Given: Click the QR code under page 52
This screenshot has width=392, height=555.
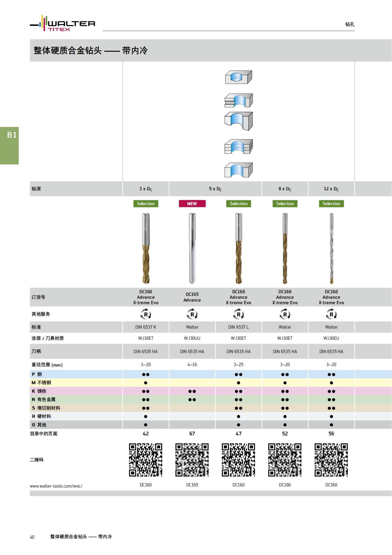Looking at the screenshot, I should point(285,460).
